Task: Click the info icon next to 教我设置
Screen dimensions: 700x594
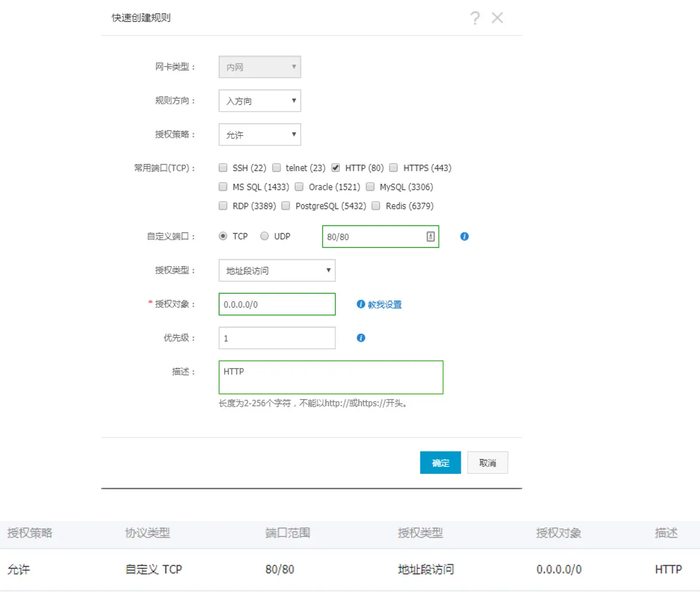Action: click(360, 304)
